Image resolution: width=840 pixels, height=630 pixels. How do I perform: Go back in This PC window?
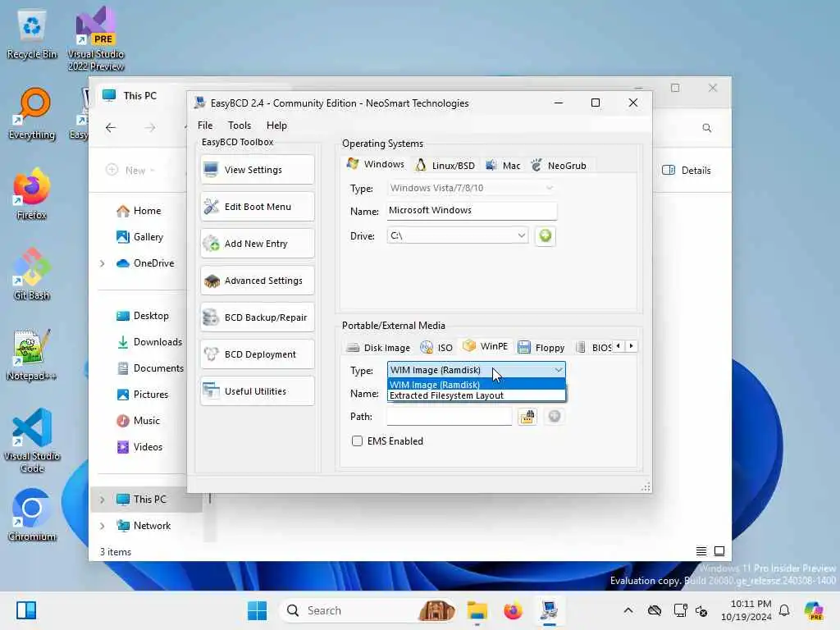(111, 127)
